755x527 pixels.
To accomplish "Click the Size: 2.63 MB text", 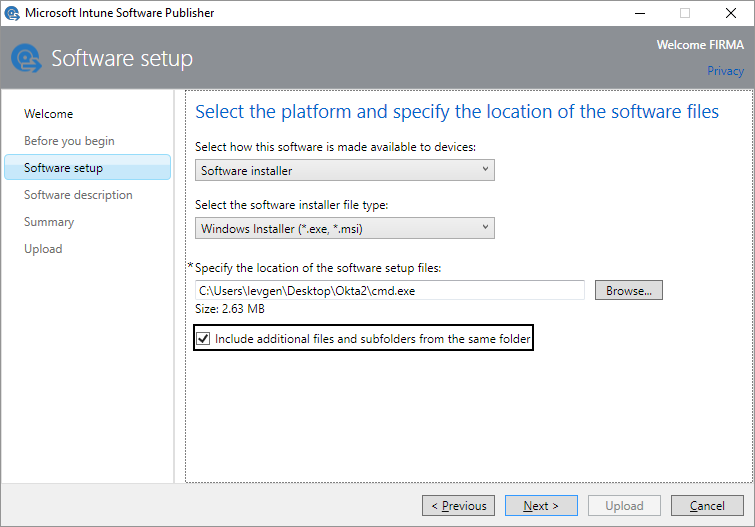I will 230,309.
